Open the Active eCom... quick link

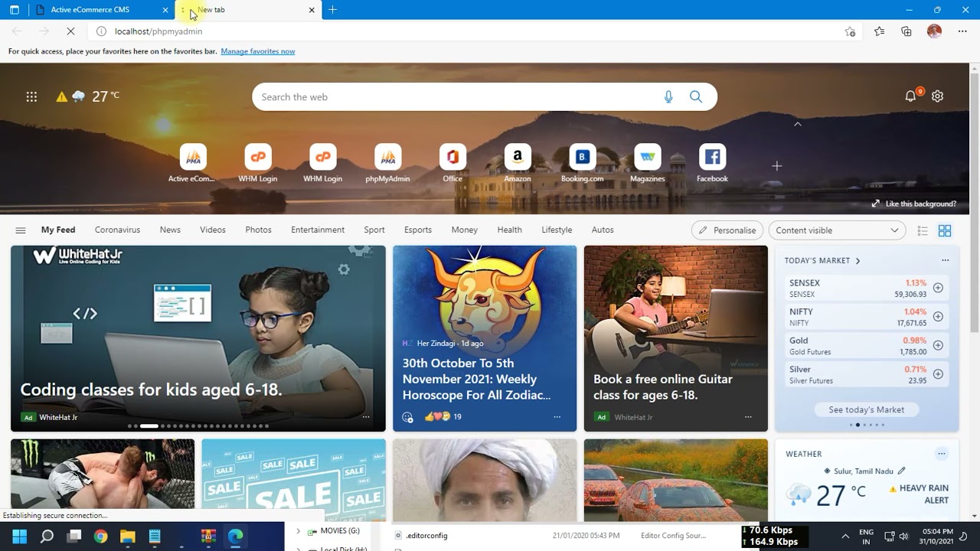pos(193,164)
